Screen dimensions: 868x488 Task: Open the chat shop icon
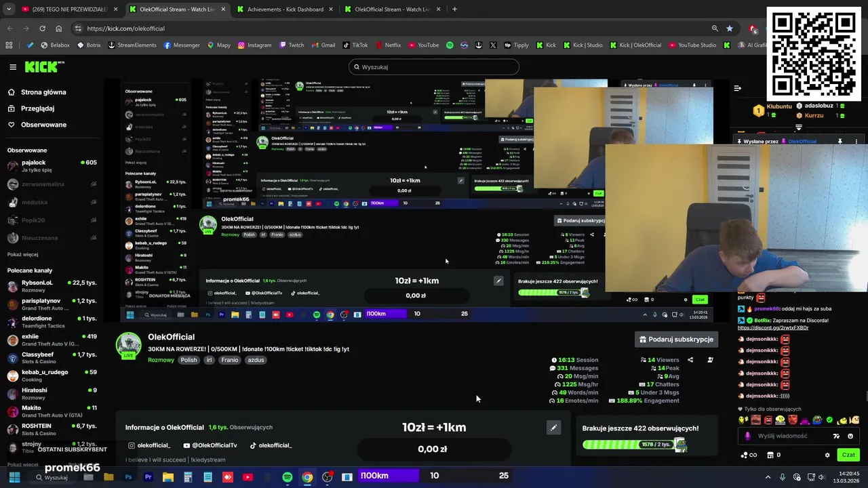point(771,455)
